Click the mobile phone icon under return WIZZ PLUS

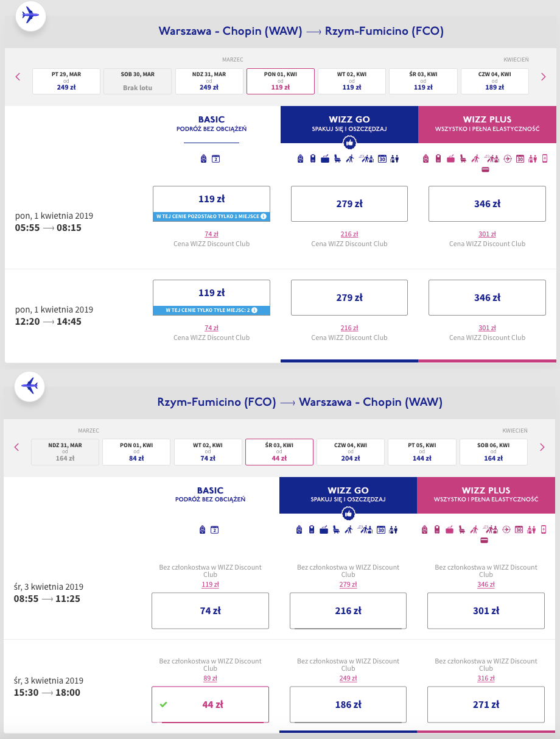click(x=544, y=529)
